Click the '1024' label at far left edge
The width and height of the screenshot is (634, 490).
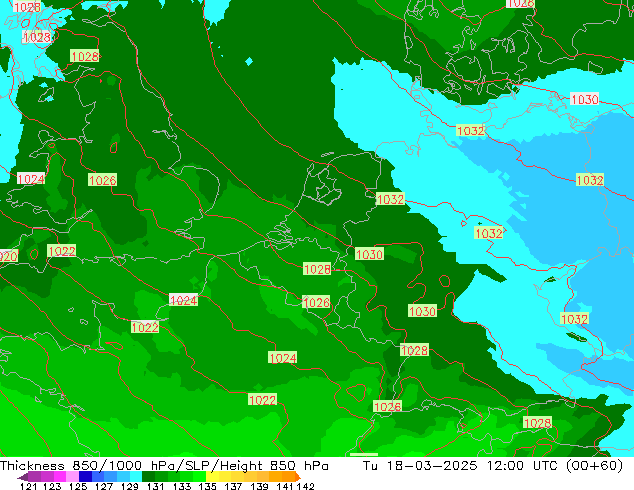pos(31,179)
